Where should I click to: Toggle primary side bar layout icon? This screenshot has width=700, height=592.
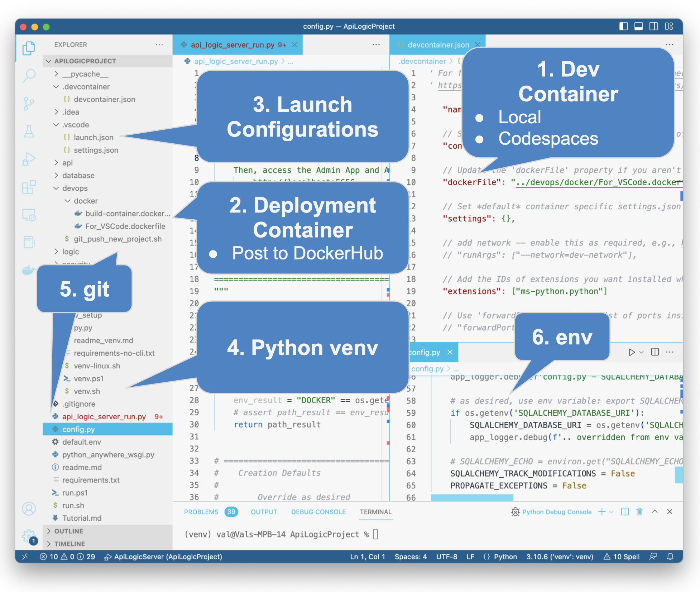point(623,26)
